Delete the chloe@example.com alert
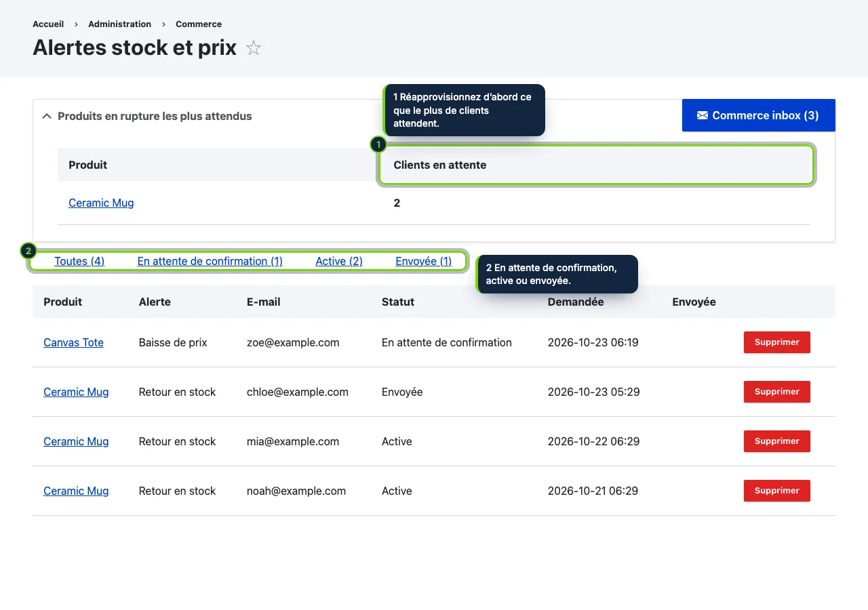The image size is (868, 610). (x=776, y=392)
